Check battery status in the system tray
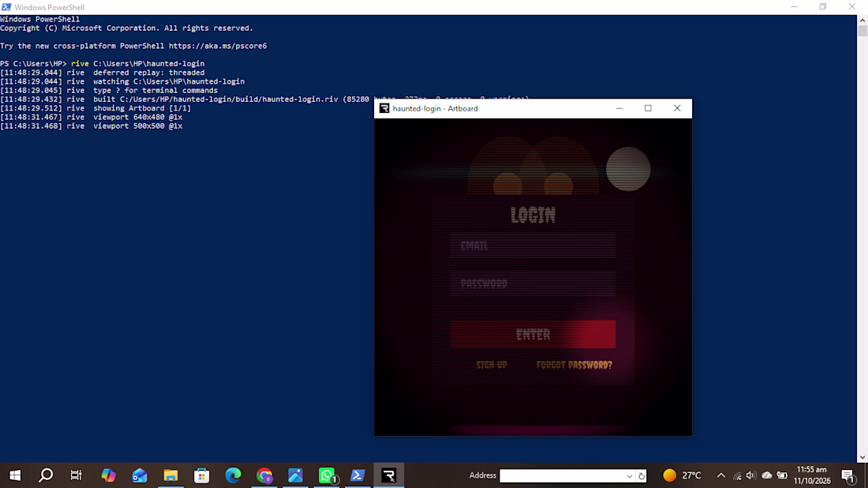 point(782,475)
